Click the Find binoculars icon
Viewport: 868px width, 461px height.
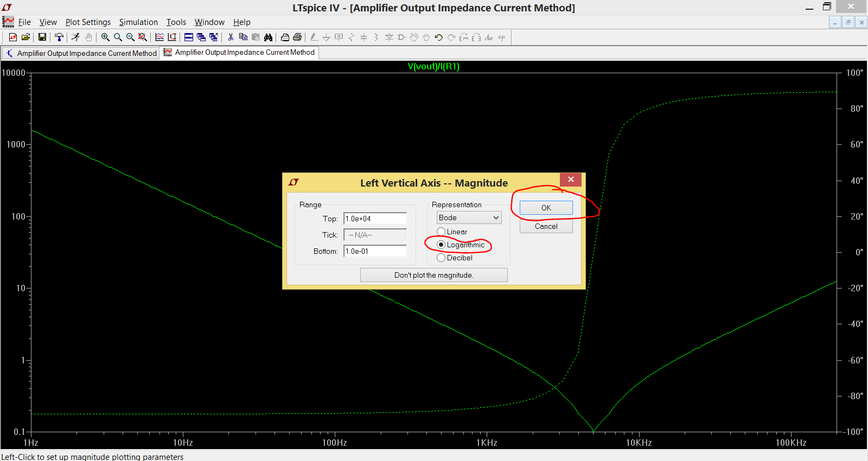268,37
